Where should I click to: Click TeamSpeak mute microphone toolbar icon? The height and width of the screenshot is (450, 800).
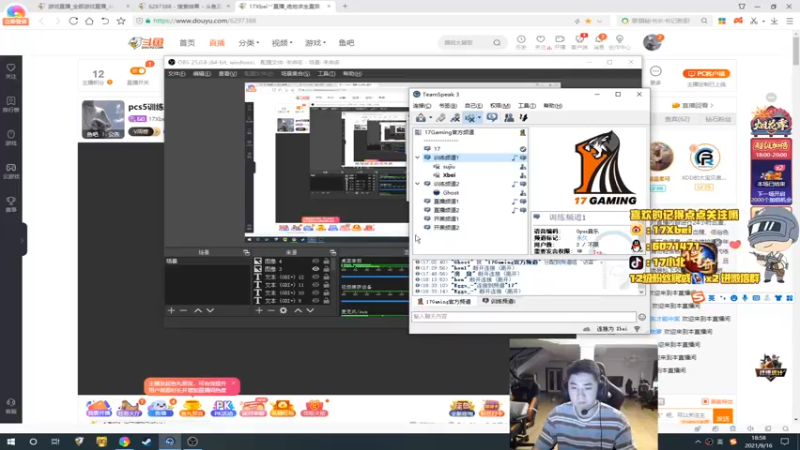455,118
